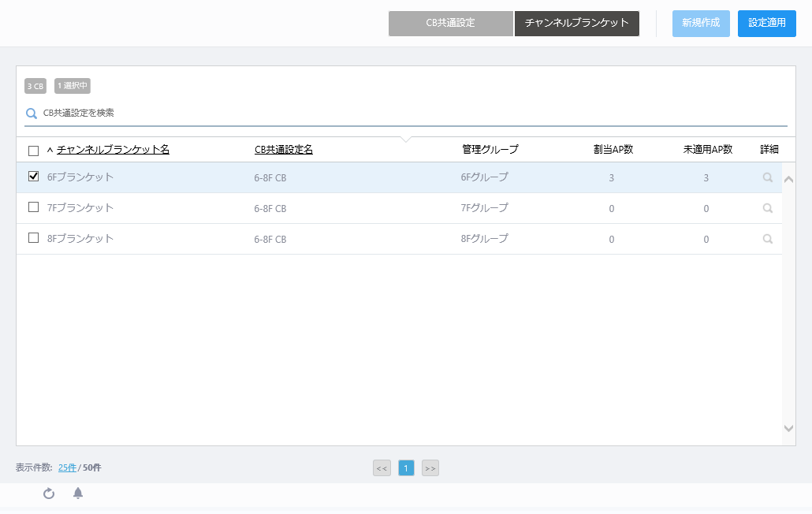Check the 8Fブランケット checkbox

(x=34, y=237)
